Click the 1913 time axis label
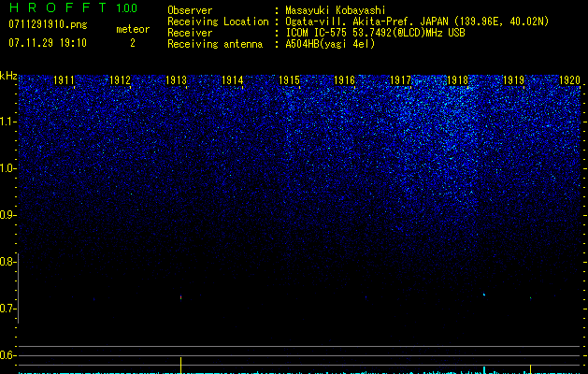The image size is (588, 374). (x=177, y=80)
